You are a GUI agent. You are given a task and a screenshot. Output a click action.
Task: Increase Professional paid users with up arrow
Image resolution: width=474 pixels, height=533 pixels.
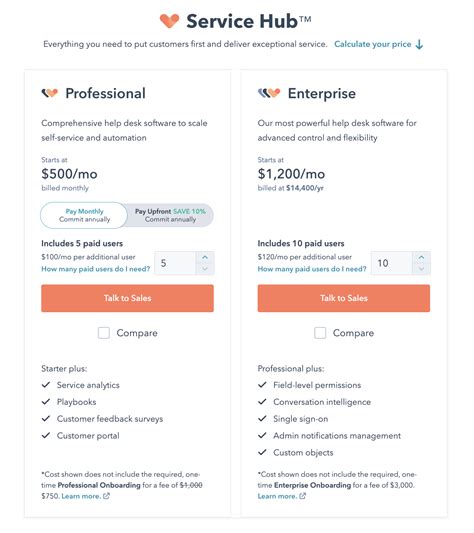[205, 257]
